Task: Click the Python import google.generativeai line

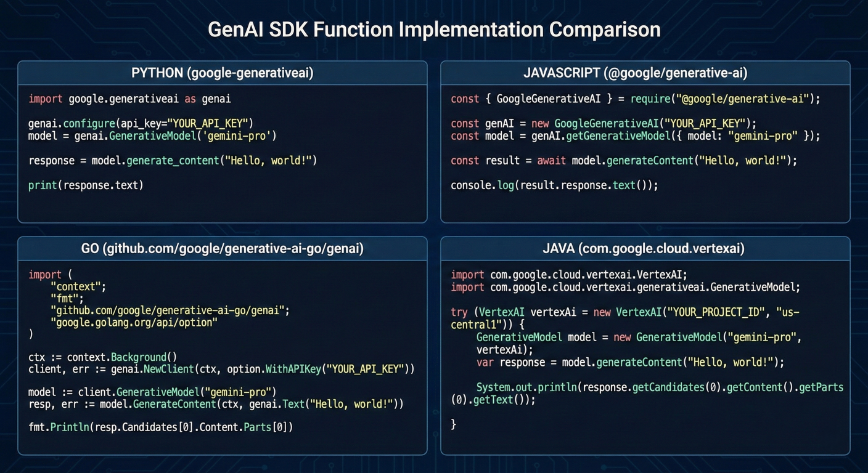Action: (129, 99)
